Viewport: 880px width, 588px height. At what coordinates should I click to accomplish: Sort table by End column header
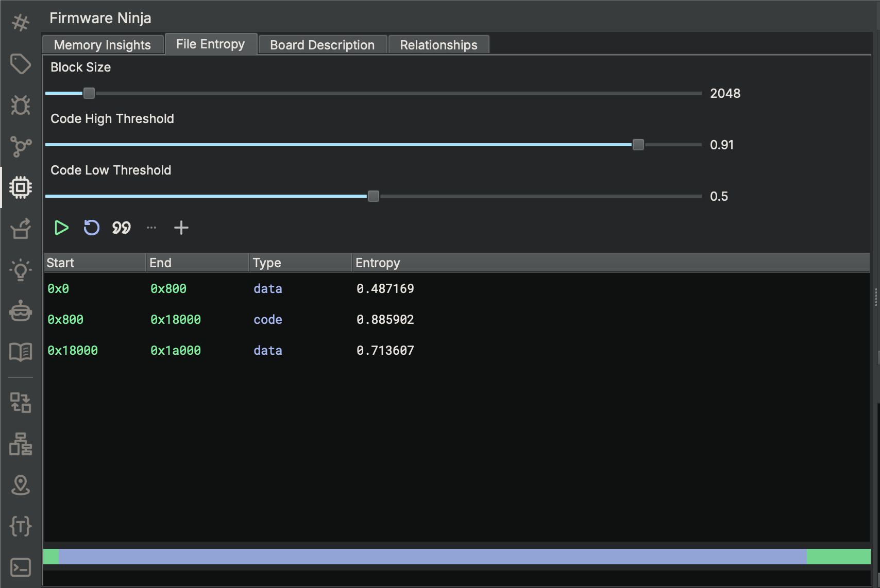point(197,263)
